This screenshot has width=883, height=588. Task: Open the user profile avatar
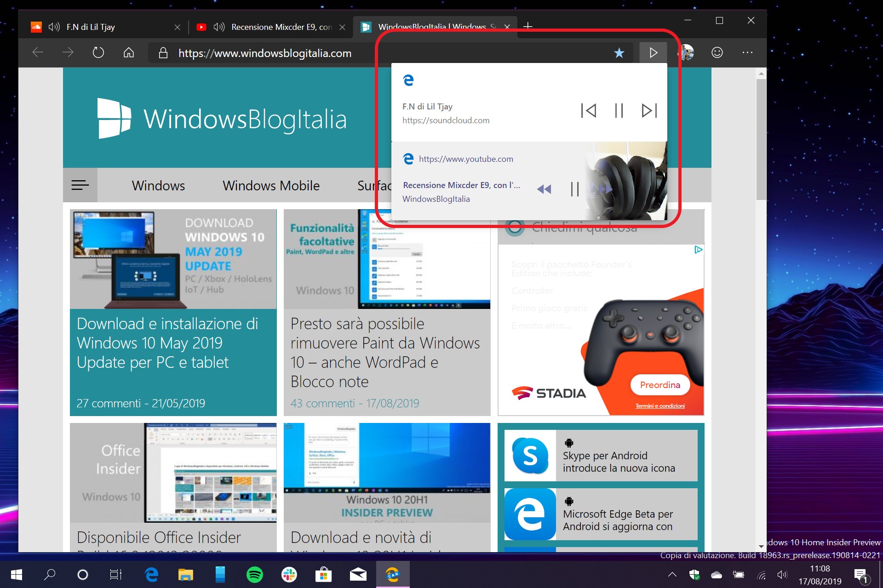coord(687,53)
